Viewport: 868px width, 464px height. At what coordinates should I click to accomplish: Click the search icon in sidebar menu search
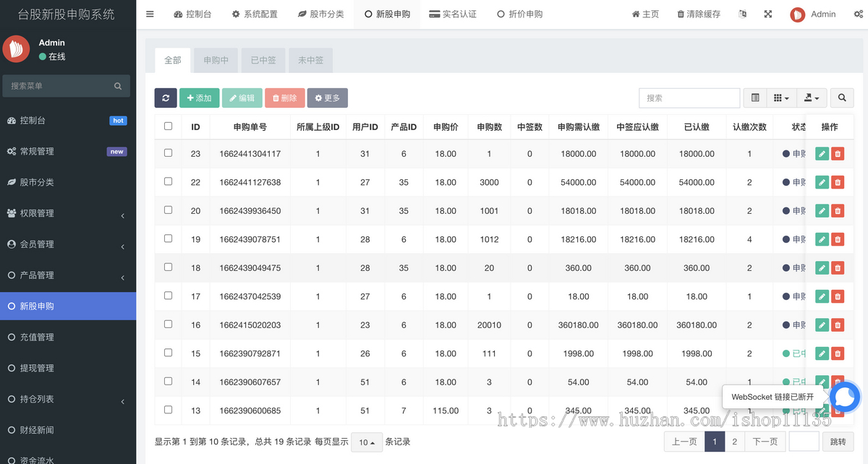(x=118, y=86)
